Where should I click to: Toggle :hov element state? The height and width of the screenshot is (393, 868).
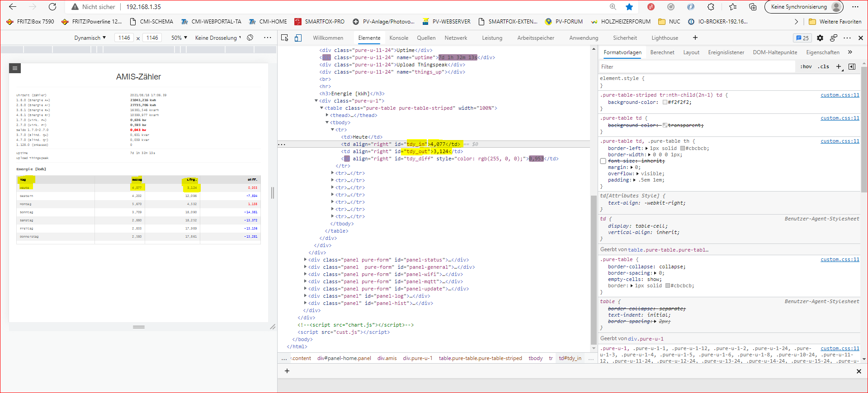(806, 67)
